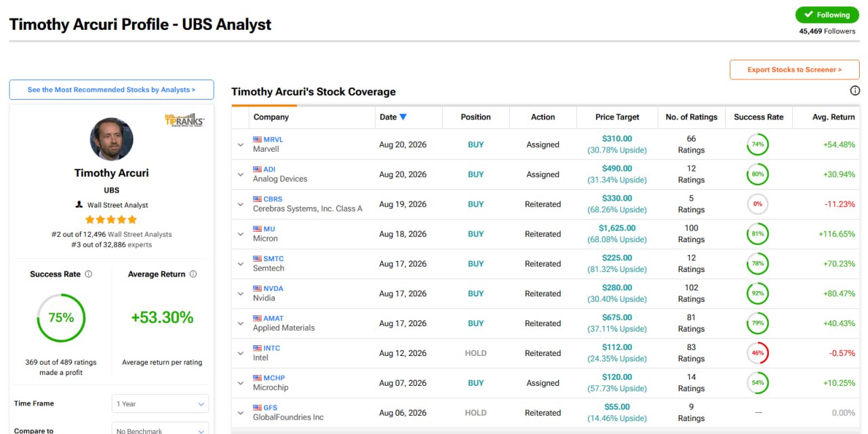Click #2 out of 12,496 analysts ranking
Screen dimensions: 868x434
[112, 234]
